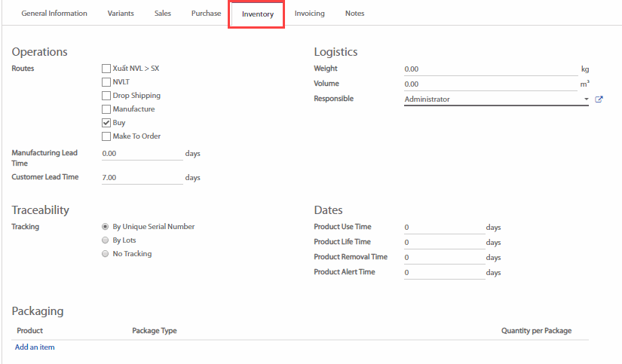
Task: Select the No Tracking radio button
Action: [105, 254]
